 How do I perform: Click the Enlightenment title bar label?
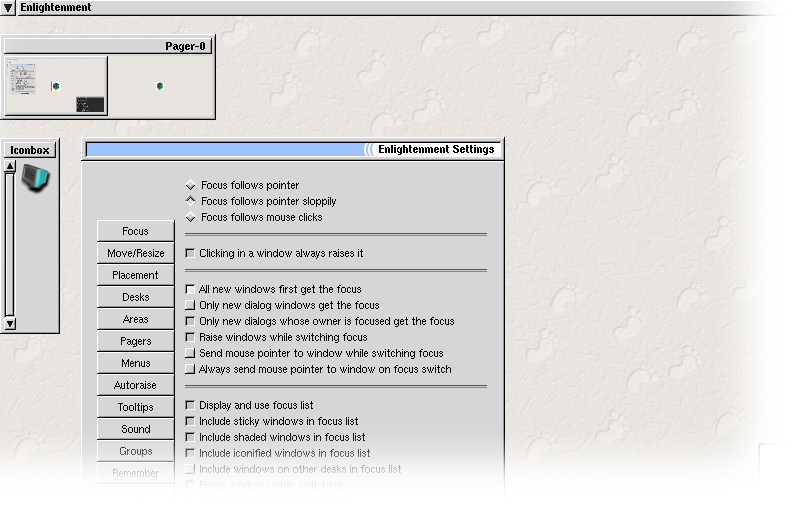pos(56,8)
